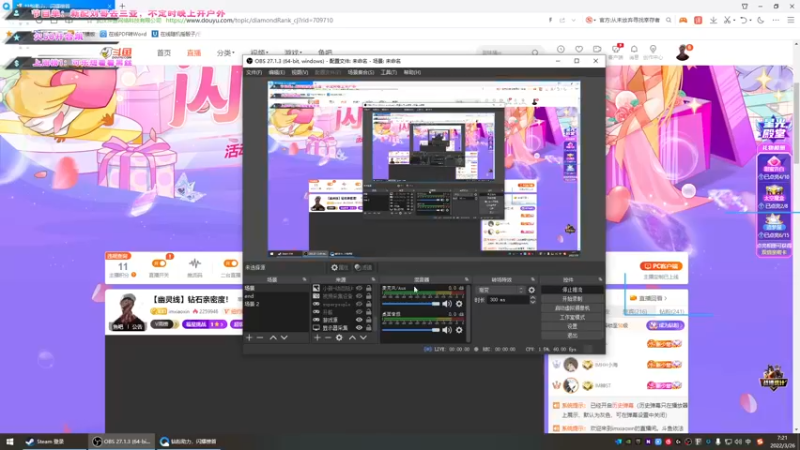Click the orange PC客户端 button on Douyu

(661, 266)
